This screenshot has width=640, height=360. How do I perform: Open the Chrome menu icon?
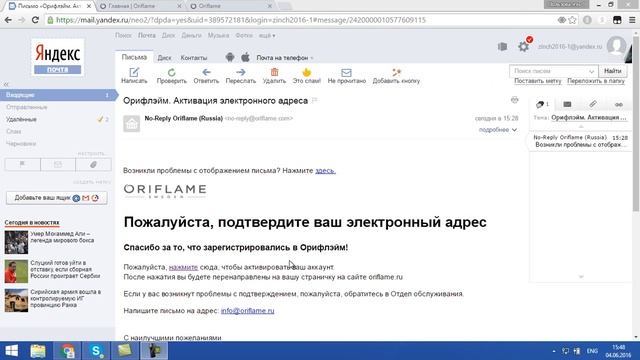[632, 20]
